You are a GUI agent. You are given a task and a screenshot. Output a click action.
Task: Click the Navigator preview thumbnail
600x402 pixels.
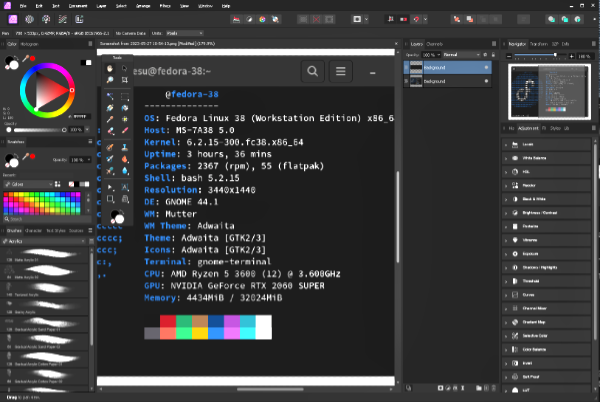click(x=549, y=91)
